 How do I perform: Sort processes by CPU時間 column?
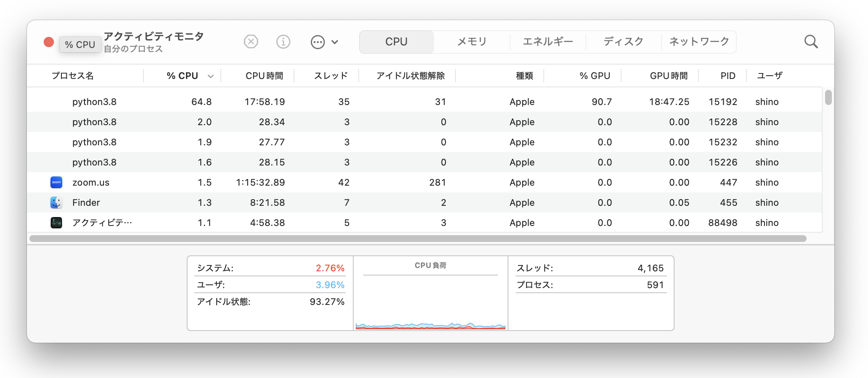tap(265, 76)
